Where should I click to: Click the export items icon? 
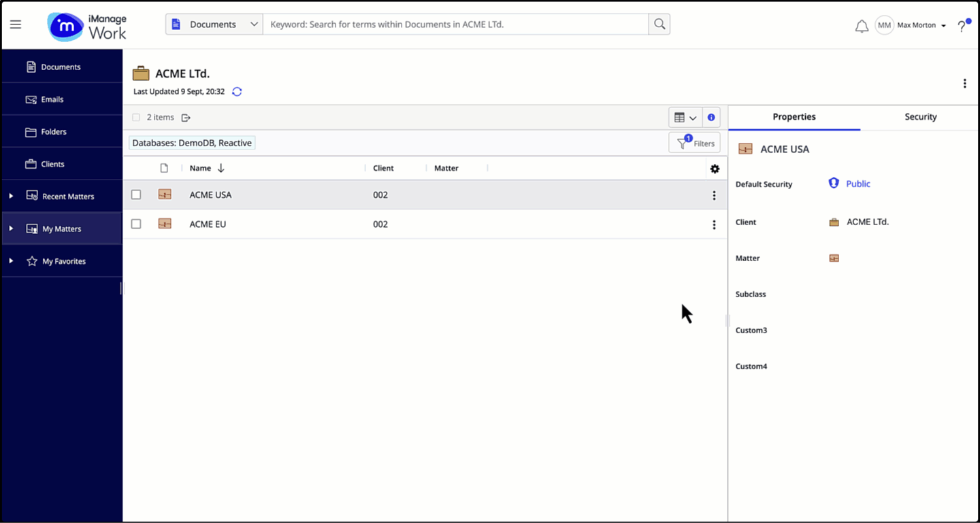click(185, 117)
